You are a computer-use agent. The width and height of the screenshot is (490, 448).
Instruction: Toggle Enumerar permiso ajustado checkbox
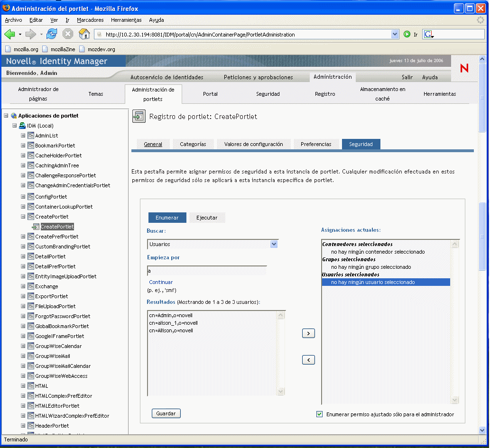(319, 414)
